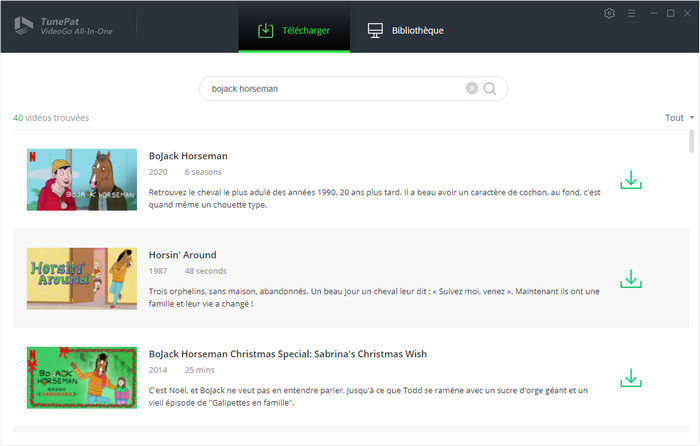Screen dimensions: 700x446
Task: Click the Trois orphelins description
Action: (x=374, y=297)
